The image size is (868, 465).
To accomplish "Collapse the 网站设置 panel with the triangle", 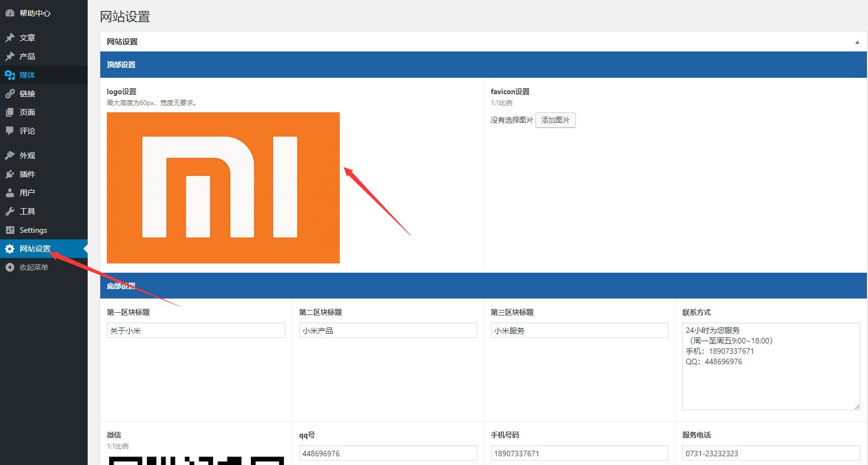I will (x=857, y=42).
